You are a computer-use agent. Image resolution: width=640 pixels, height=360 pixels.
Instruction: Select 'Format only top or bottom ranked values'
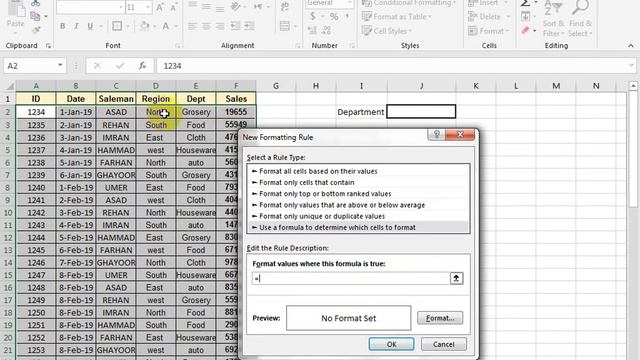[x=325, y=193]
